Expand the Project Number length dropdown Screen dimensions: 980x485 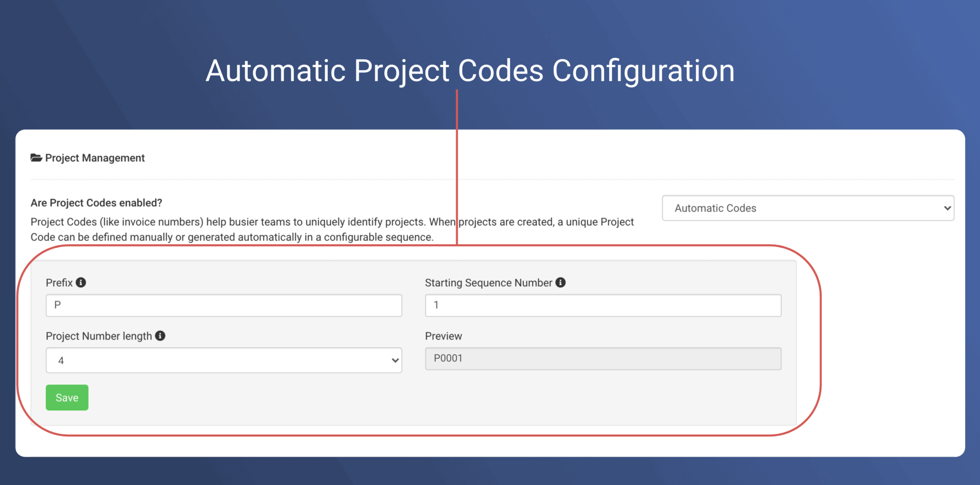(x=223, y=360)
